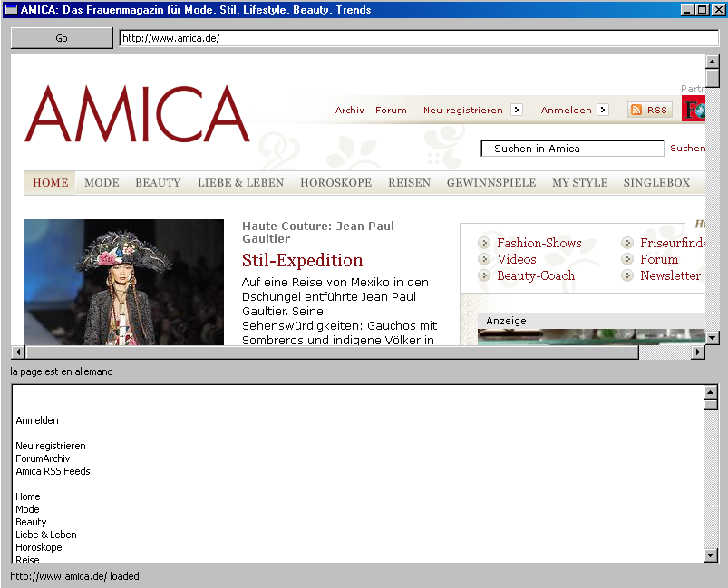Image resolution: width=728 pixels, height=588 pixels.
Task: Open the Newsletter link
Action: (670, 275)
